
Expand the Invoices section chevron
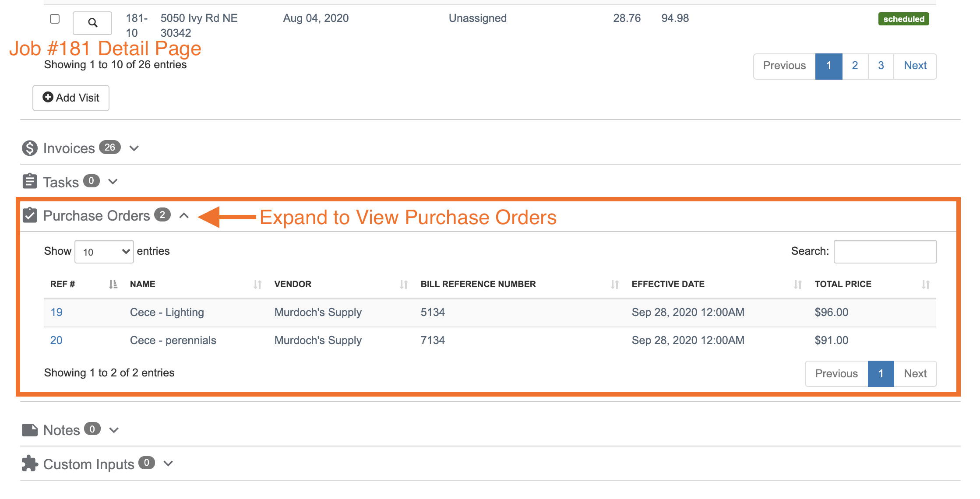pyautogui.click(x=134, y=148)
